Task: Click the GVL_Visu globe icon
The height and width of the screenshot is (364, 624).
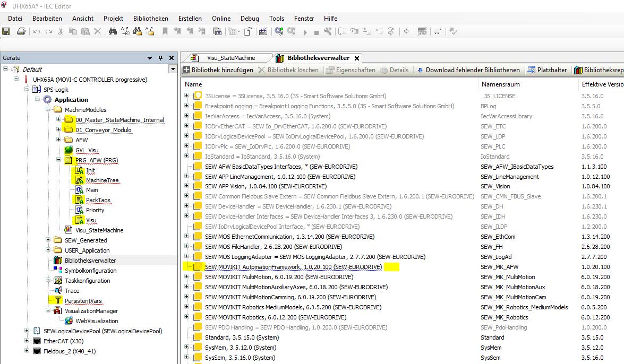Action: click(68, 150)
